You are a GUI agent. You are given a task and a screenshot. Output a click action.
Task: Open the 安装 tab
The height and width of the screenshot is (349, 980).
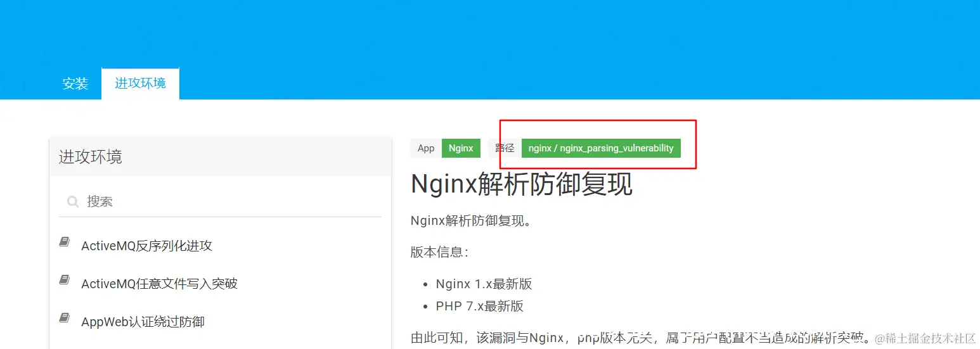(75, 84)
